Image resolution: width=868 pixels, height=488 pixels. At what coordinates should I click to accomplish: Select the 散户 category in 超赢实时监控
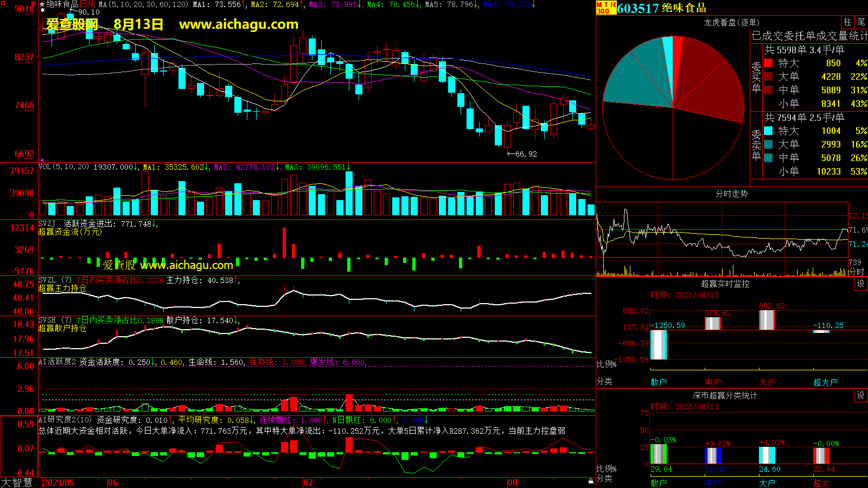(x=659, y=382)
